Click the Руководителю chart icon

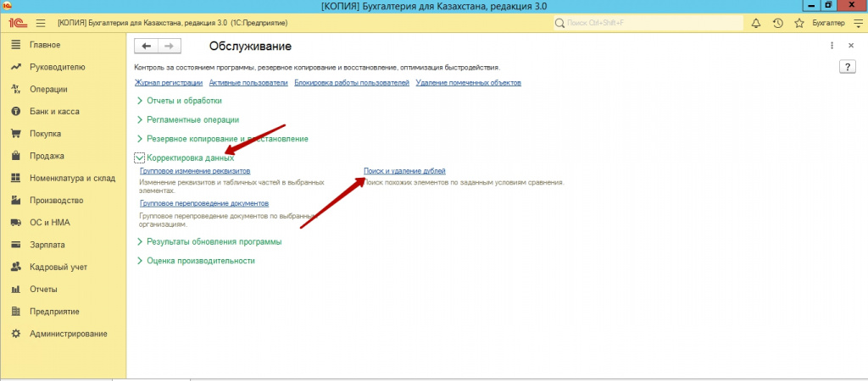click(x=16, y=67)
